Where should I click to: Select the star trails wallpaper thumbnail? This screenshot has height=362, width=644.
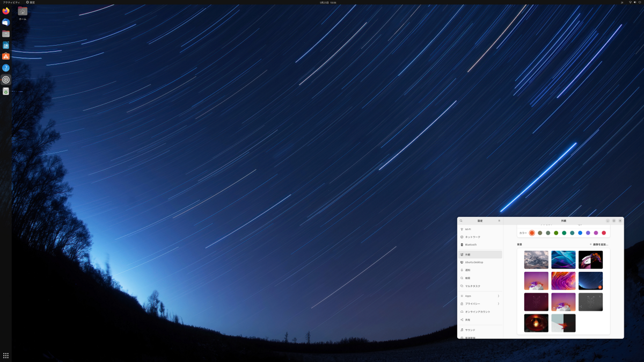590,281
